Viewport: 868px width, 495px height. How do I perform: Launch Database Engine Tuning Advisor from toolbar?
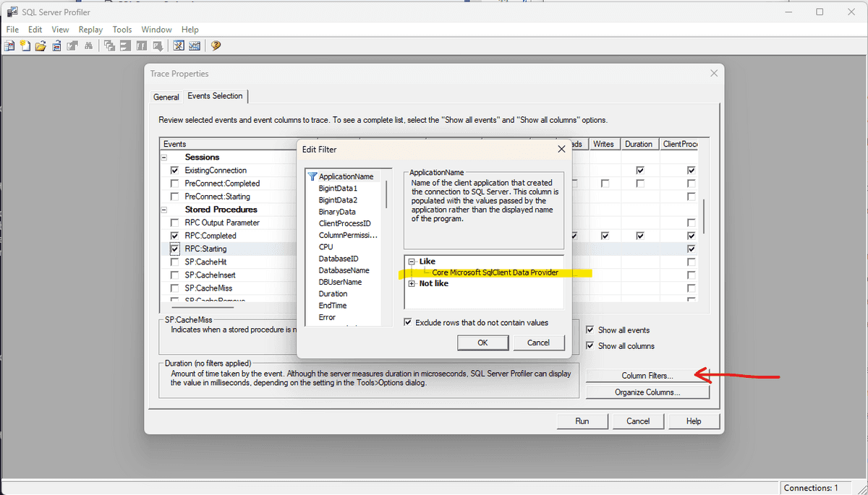point(178,46)
